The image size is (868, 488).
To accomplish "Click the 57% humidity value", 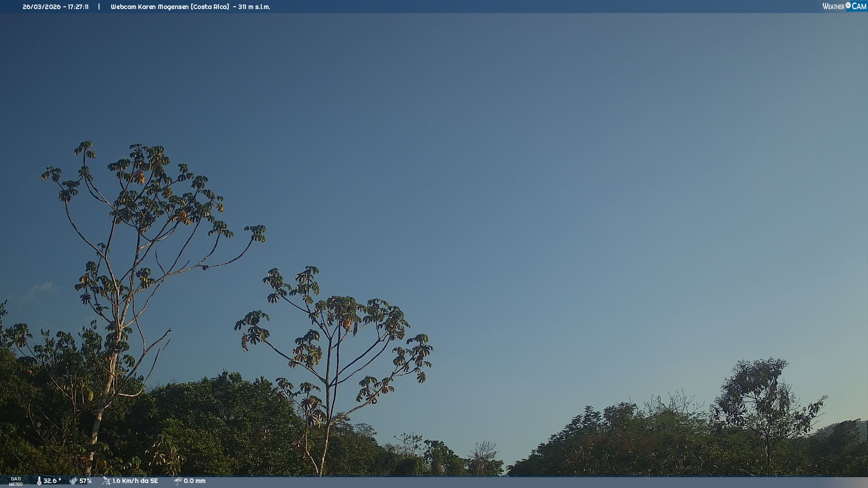I will (x=85, y=481).
